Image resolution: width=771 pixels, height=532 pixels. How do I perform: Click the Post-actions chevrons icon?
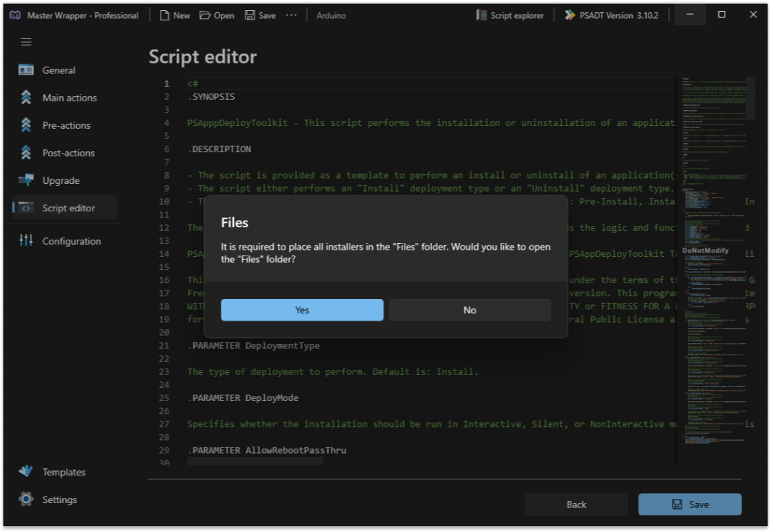click(26, 153)
